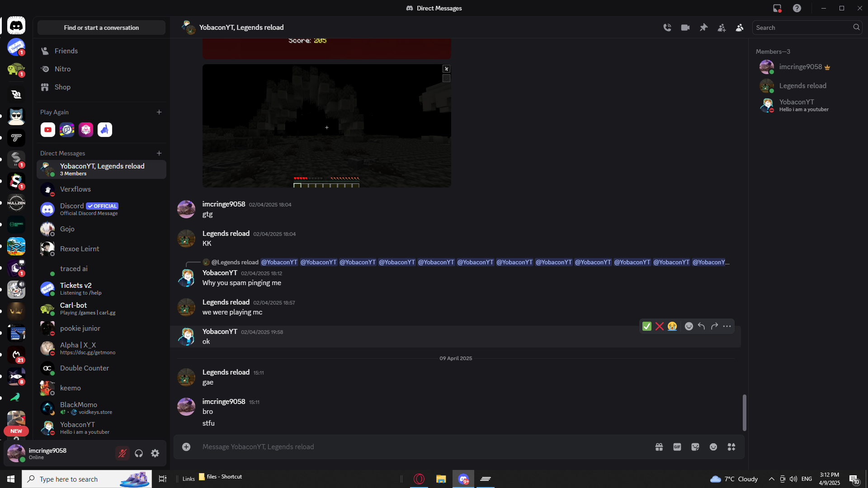Open Carl-bot direct message
The width and height of the screenshot is (868, 488).
102,309
